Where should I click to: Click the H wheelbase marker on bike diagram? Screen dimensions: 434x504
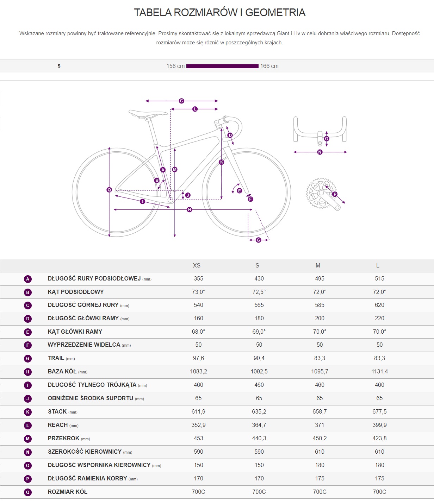click(x=190, y=210)
